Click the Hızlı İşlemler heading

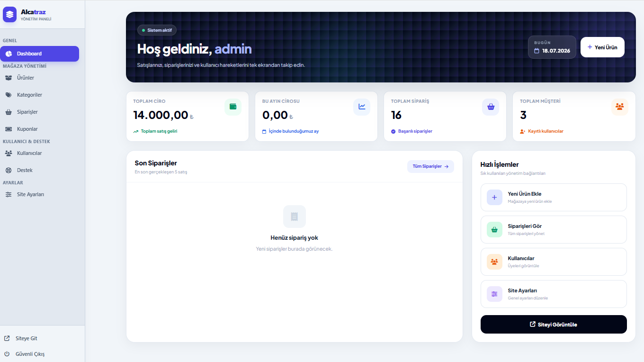[x=500, y=164]
